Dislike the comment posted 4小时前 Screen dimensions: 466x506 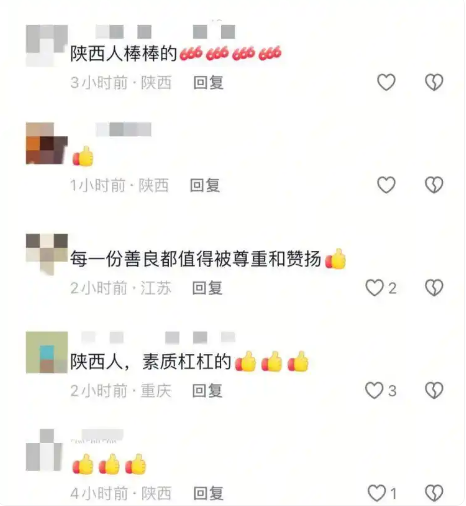coord(434,493)
